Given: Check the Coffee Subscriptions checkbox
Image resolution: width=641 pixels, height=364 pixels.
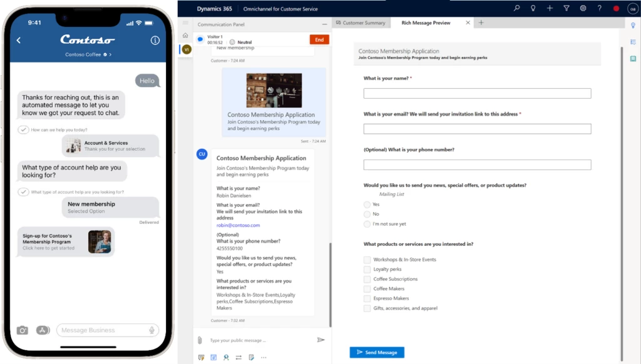Looking at the screenshot, I should point(366,279).
